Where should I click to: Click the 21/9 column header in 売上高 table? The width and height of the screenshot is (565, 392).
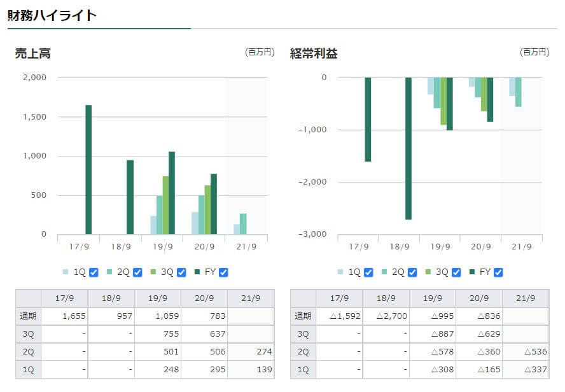pyautogui.click(x=251, y=298)
